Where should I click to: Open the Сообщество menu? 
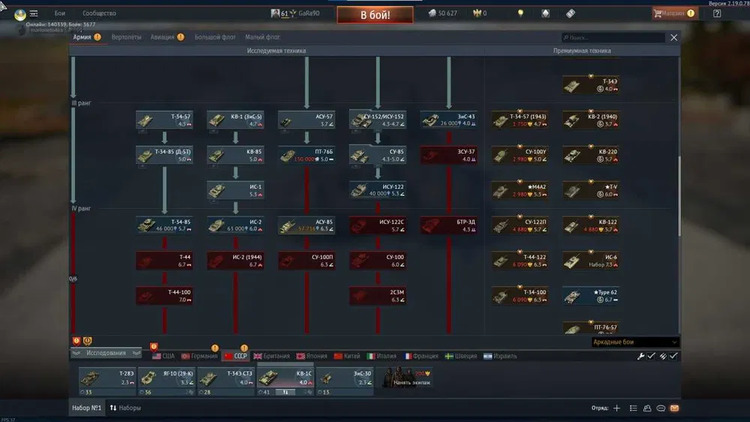[99, 13]
